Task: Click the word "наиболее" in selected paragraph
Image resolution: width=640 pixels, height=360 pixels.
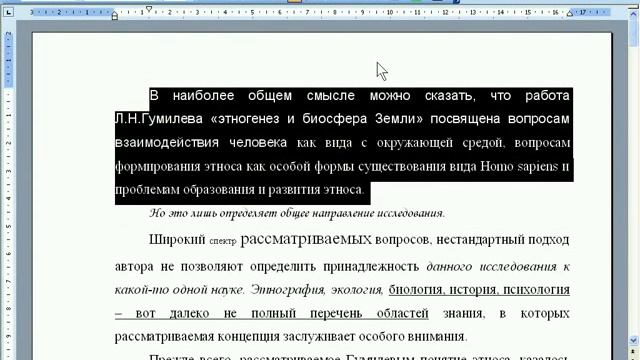Action: tap(203, 96)
